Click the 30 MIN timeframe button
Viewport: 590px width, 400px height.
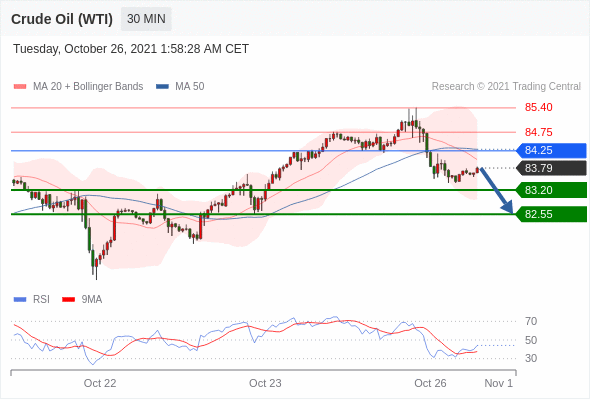click(x=146, y=19)
